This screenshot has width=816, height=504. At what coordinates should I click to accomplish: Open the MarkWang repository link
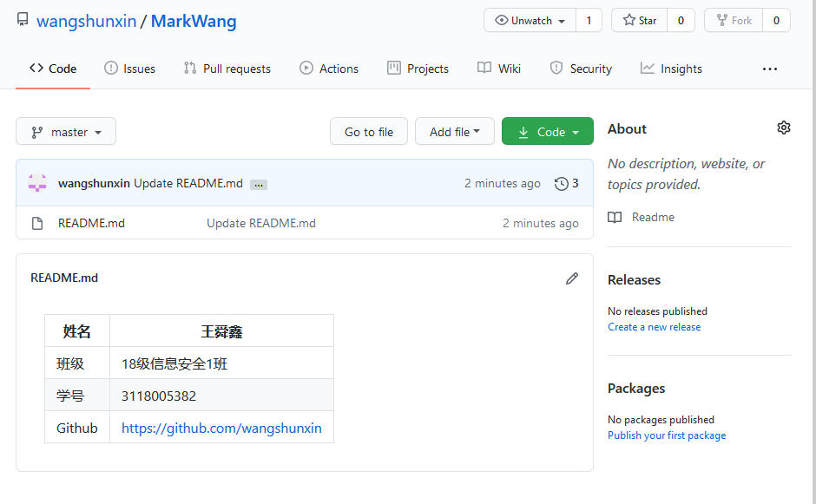pyautogui.click(x=194, y=22)
